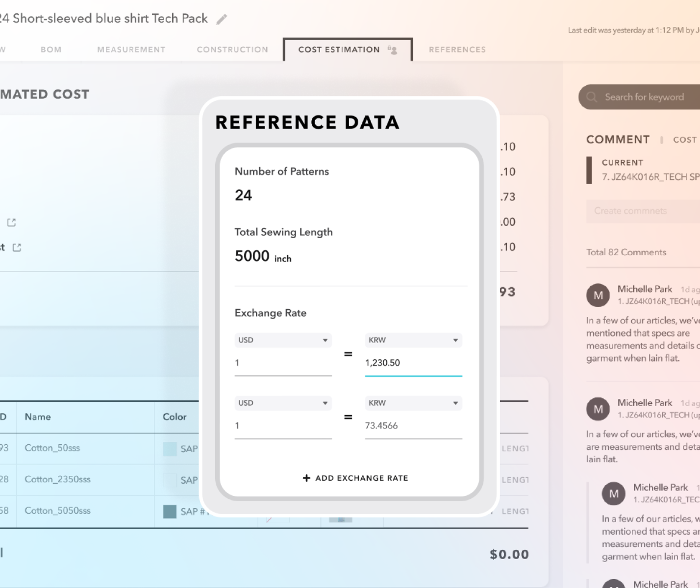The width and height of the screenshot is (700, 588).
Task: Open the first KRW currency dropdown
Action: coord(413,340)
